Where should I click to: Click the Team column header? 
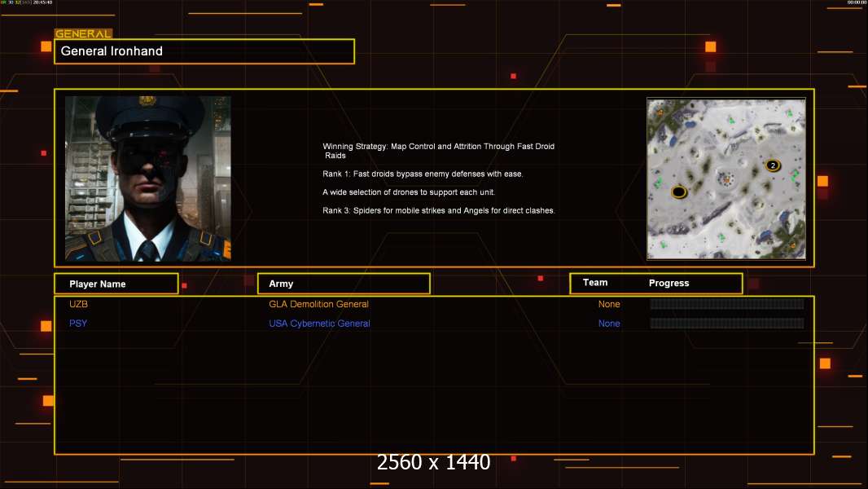[595, 283]
